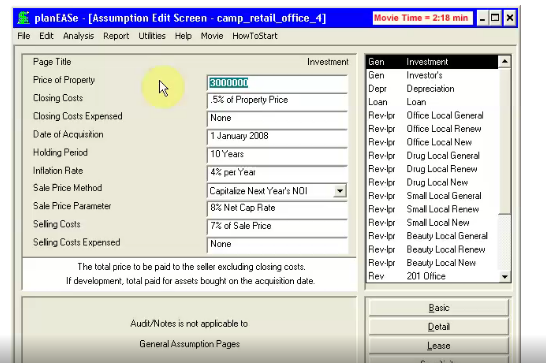The height and width of the screenshot is (363, 555).
Task: Click the Basic button
Action: [x=439, y=308]
